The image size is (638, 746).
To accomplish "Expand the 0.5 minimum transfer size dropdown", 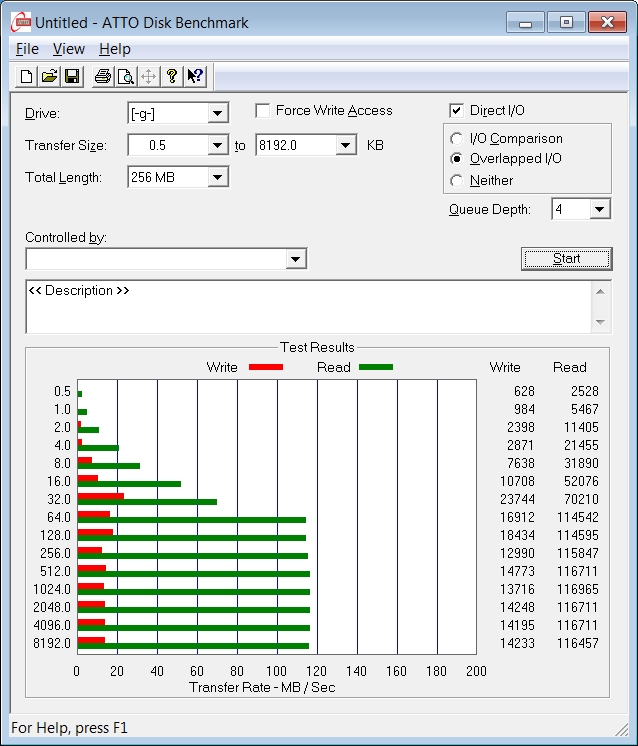I will (x=217, y=145).
